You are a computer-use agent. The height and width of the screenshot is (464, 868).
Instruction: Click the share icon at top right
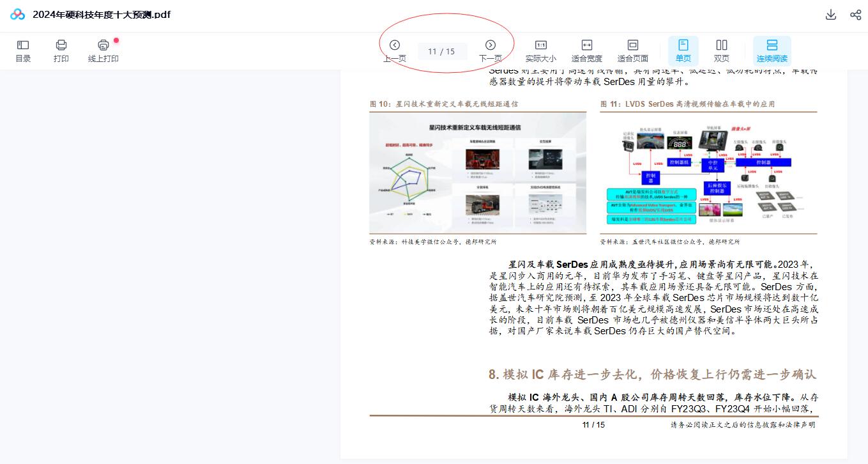tap(856, 15)
